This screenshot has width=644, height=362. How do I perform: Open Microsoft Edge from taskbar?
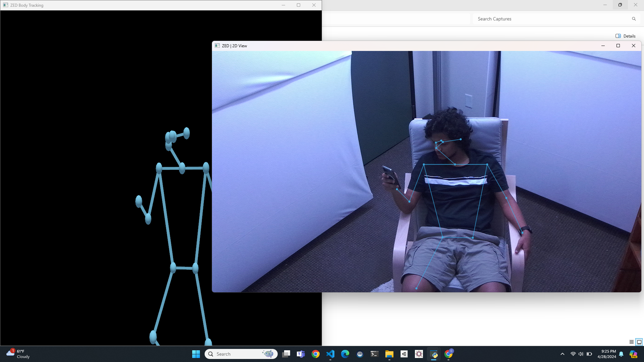tap(345, 354)
